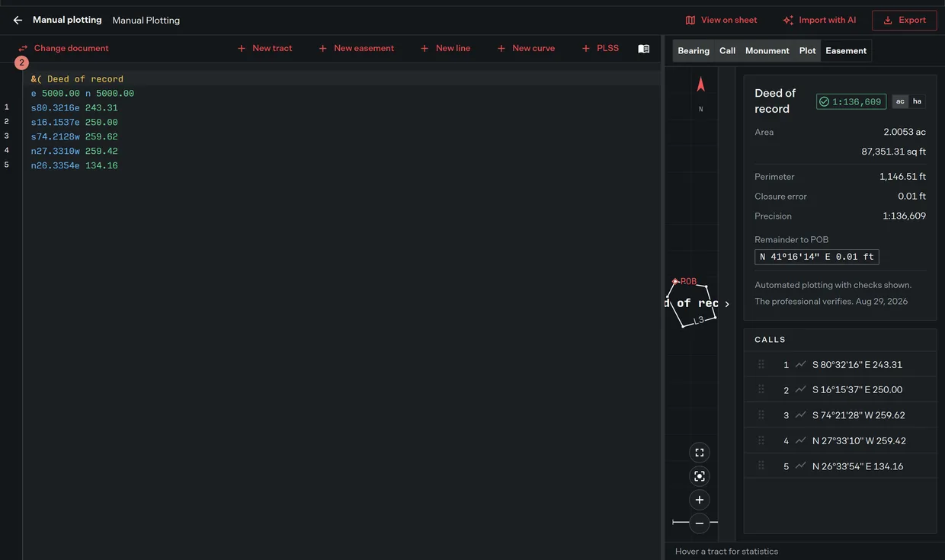
Task: Add a New curve
Action: pyautogui.click(x=526, y=48)
